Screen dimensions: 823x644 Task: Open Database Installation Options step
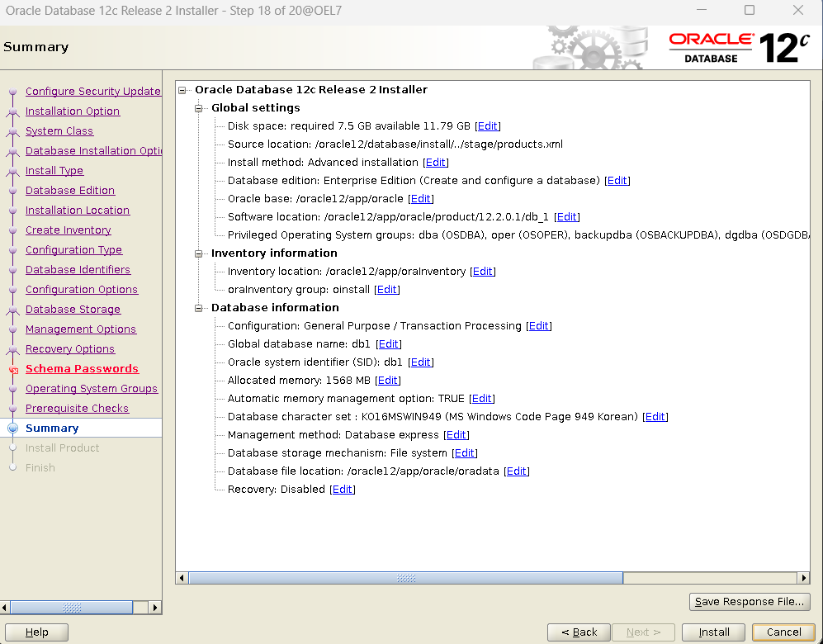click(93, 150)
